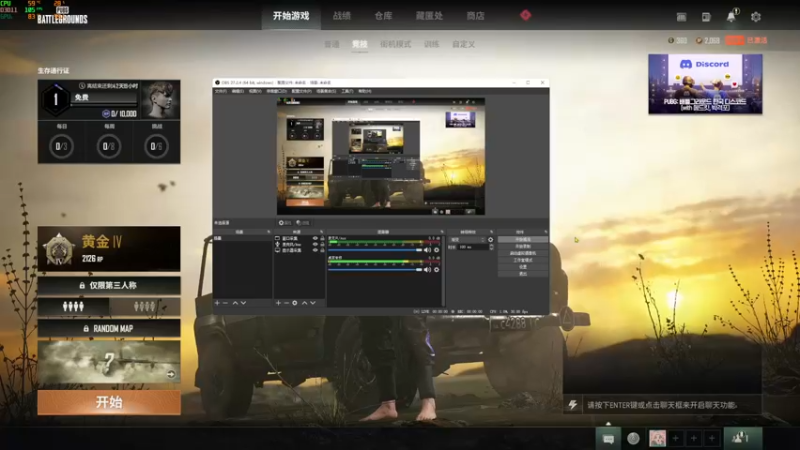Adjust first OBS mixer volume slider
Image resolution: width=800 pixels, height=450 pixels.
(375, 250)
